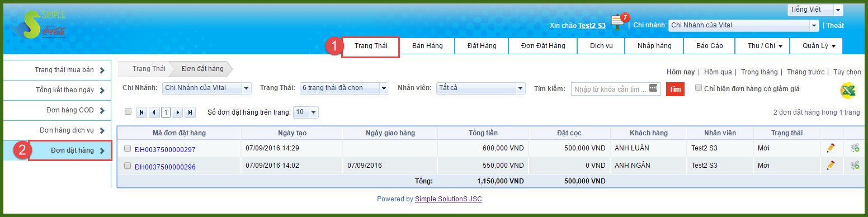Switch to the Đặt Hàng tab
868x217 pixels.
click(482, 46)
